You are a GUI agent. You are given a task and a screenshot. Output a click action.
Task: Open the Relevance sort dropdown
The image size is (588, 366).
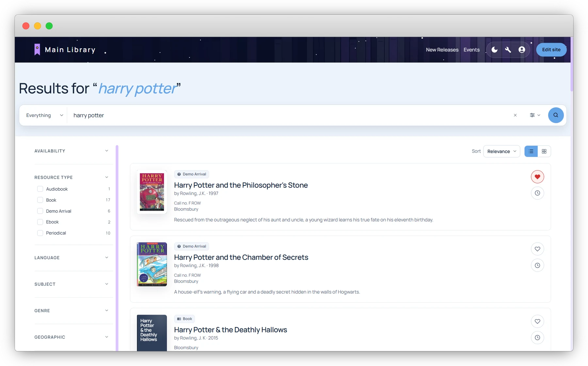coord(502,151)
